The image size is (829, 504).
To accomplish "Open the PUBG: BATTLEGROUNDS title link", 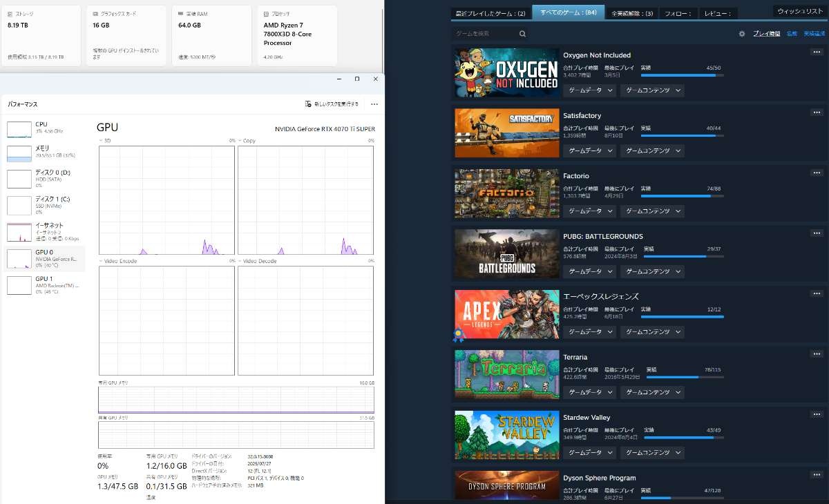I will click(603, 236).
